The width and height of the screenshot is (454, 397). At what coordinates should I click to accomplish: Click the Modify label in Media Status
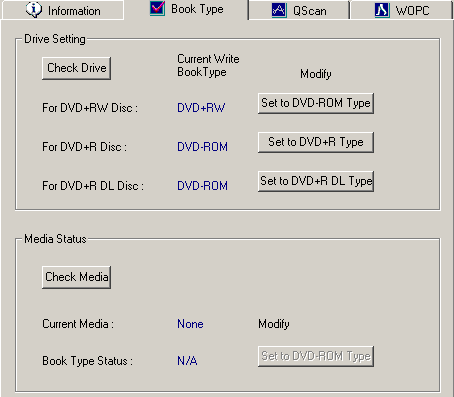[274, 324]
